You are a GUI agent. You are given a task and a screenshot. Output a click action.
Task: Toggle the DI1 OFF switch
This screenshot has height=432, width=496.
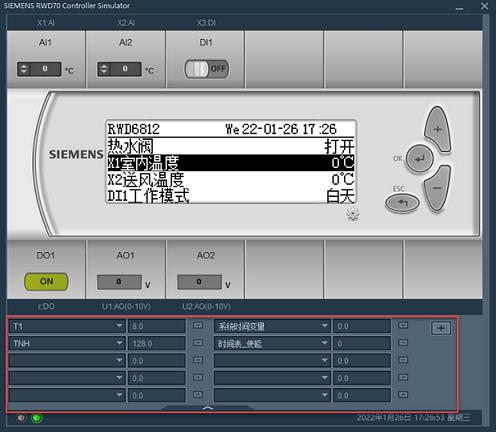207,69
